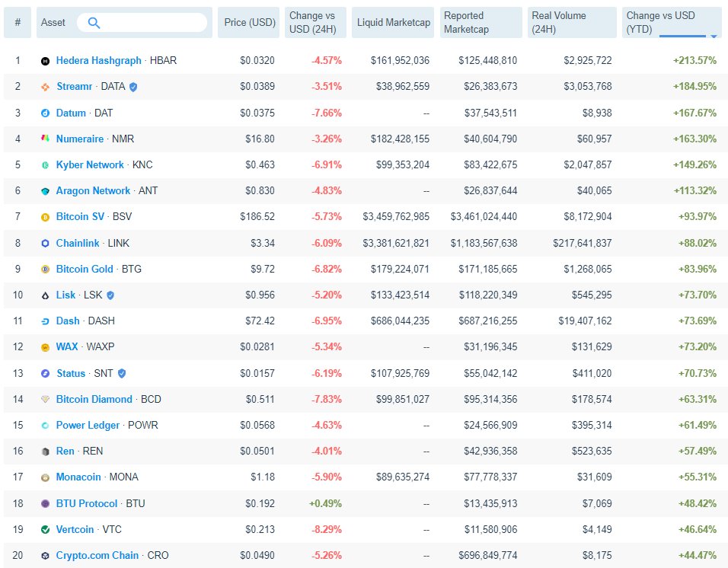This screenshot has width=728, height=568.
Task: Sort by the # rank column header
Action: tap(18, 22)
